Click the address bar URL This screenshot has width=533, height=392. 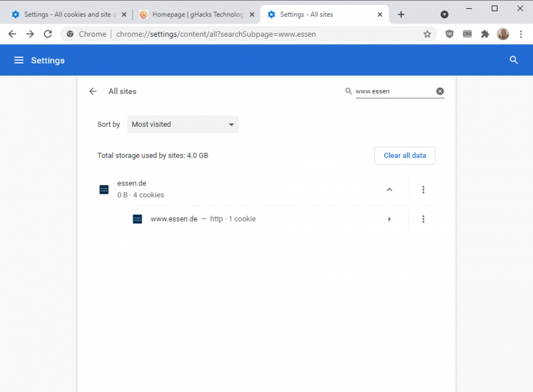point(216,34)
